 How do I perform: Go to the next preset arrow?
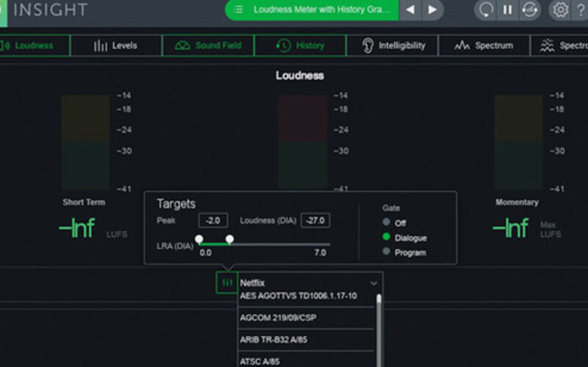[x=432, y=10]
